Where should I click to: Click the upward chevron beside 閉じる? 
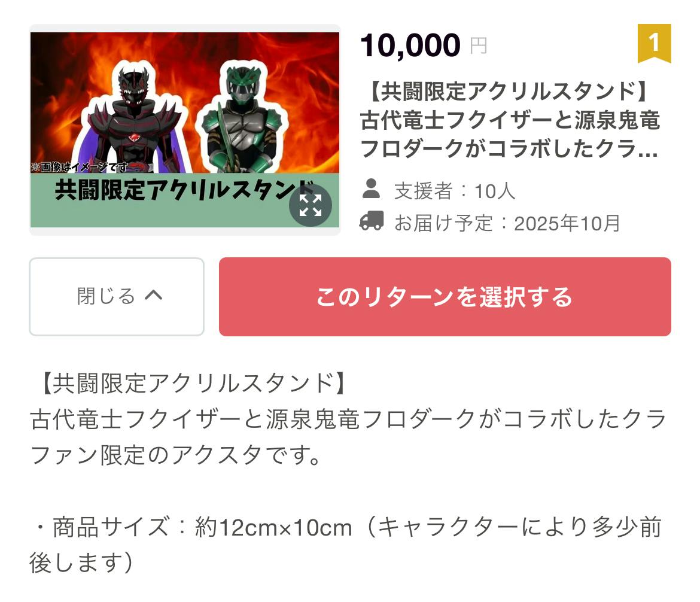[154, 295]
